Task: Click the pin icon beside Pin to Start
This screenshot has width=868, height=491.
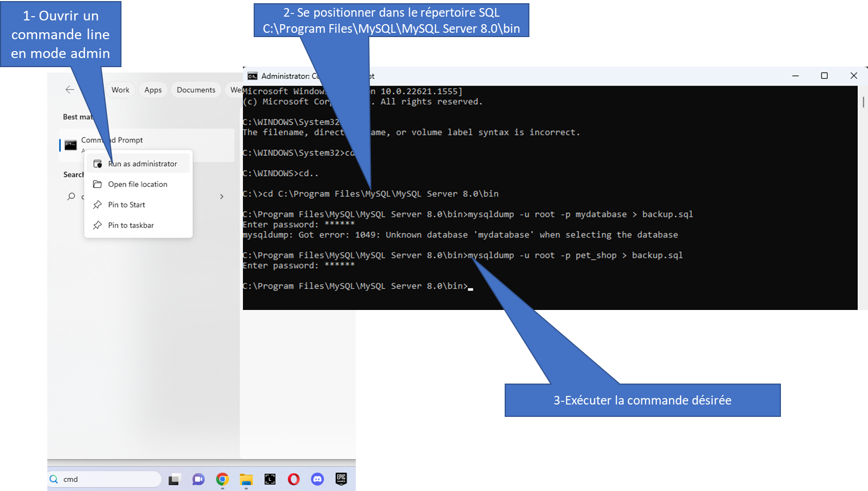Action: 97,205
